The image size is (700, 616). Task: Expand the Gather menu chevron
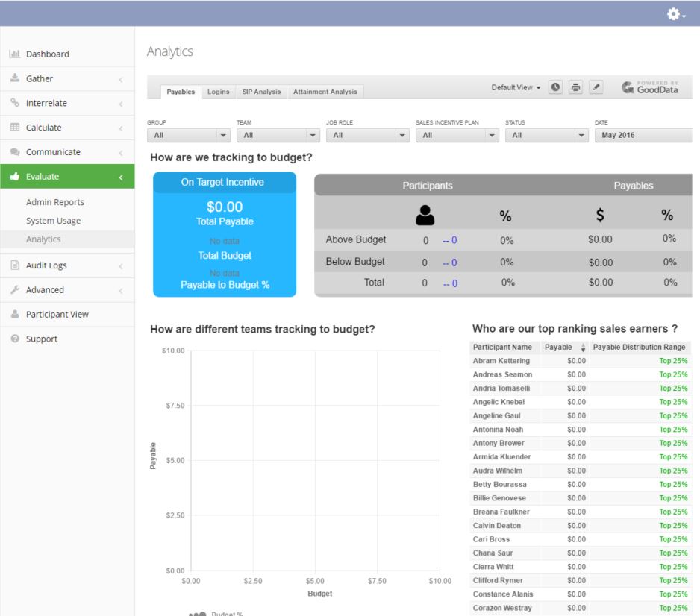point(121,79)
